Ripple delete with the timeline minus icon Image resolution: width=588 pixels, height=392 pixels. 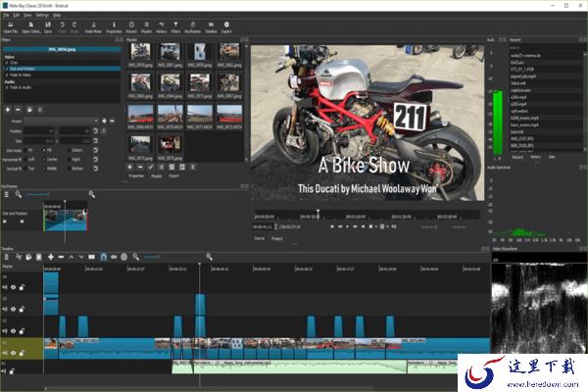(61, 257)
